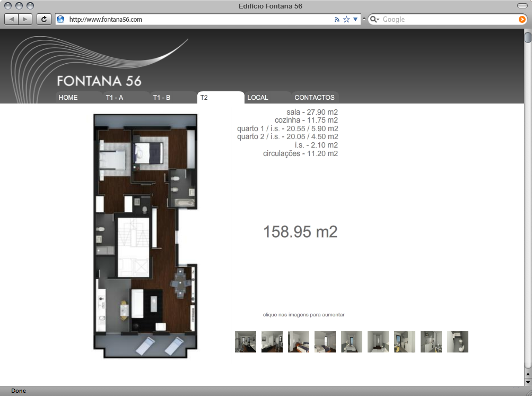
Task: Click the 'i.s. - 2.10 m2' line
Action: point(316,145)
